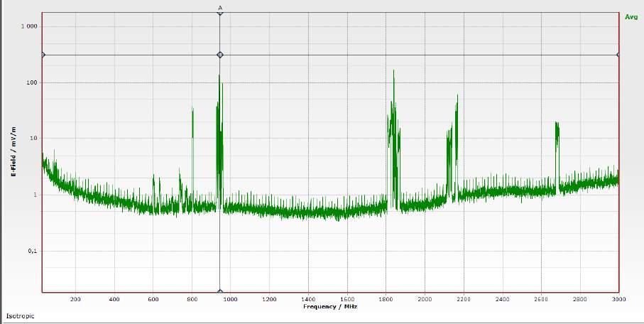This screenshot has height=324, width=644.
Task: Click the 'Isotropic' status text
Action: pos(20,315)
